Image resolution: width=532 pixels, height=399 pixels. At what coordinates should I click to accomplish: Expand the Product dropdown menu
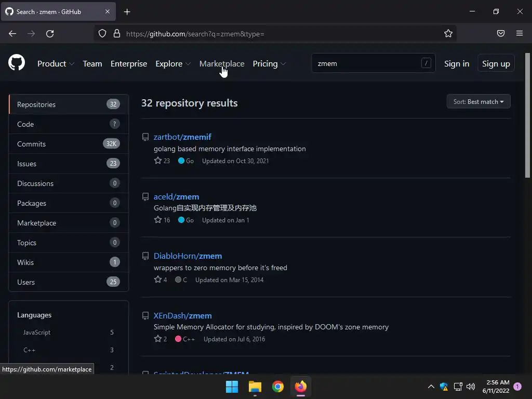pyautogui.click(x=56, y=64)
